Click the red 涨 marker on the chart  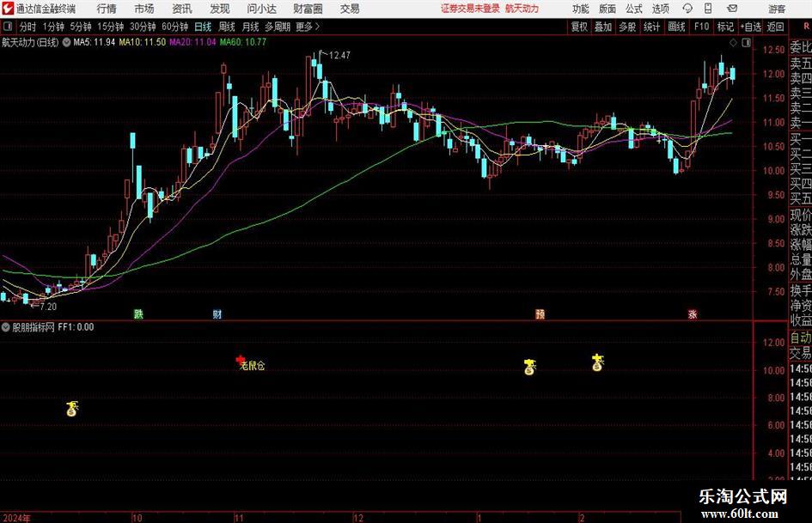point(693,313)
